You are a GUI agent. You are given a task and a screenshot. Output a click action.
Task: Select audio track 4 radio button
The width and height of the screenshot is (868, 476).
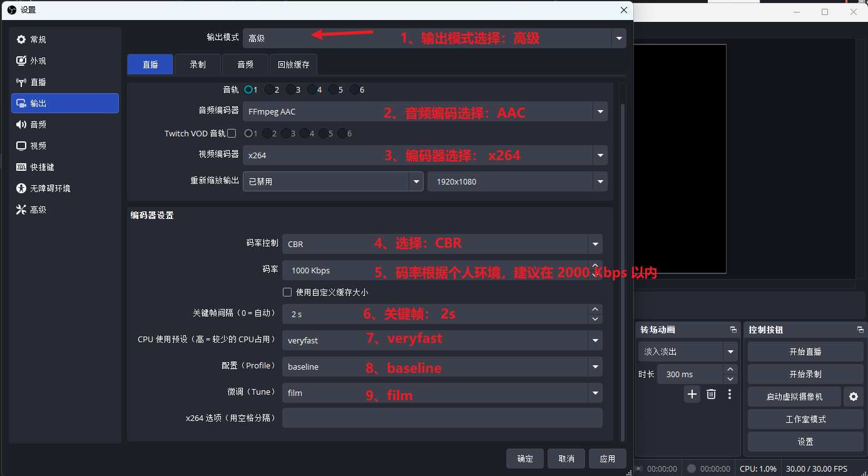pyautogui.click(x=312, y=89)
